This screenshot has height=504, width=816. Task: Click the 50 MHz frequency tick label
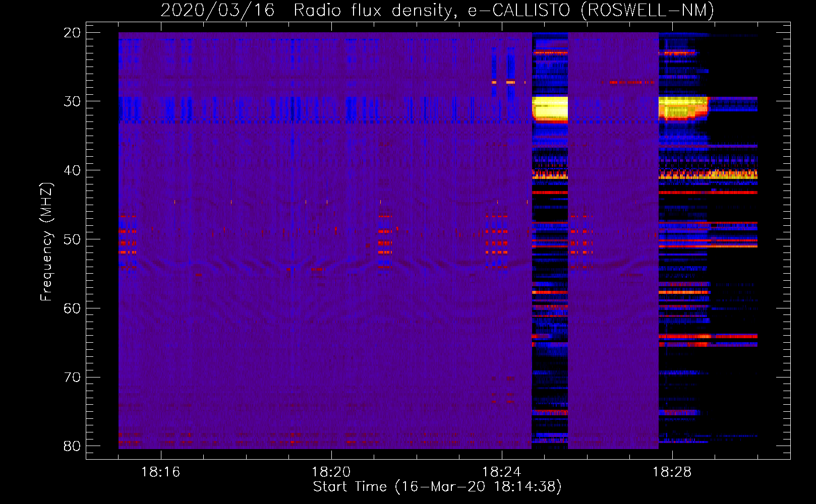point(72,239)
